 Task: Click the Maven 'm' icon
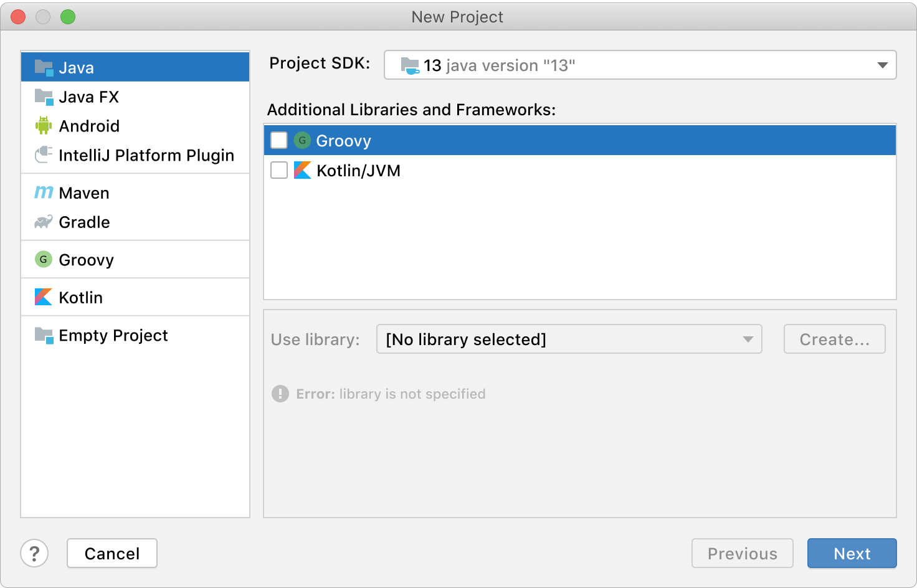(44, 192)
